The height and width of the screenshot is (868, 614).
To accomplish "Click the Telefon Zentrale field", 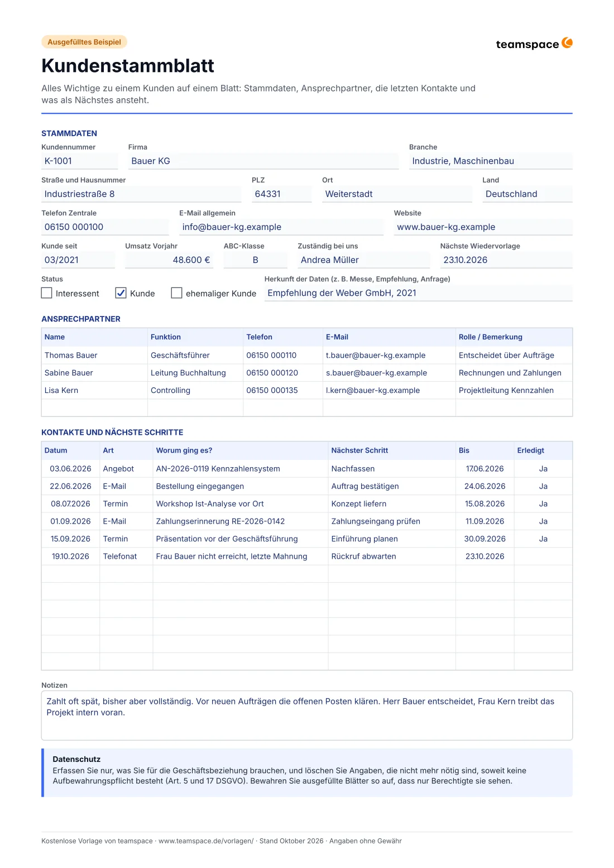I will click(x=105, y=227).
